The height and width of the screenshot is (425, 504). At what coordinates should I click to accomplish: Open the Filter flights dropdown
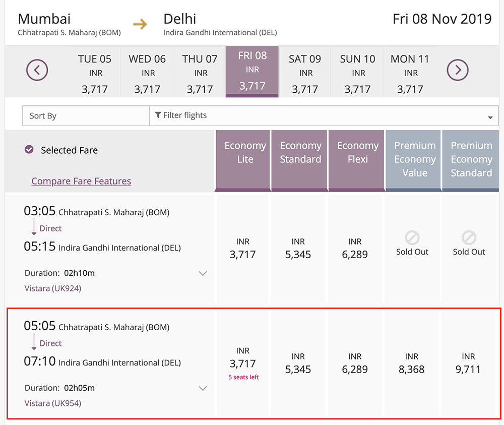(324, 116)
